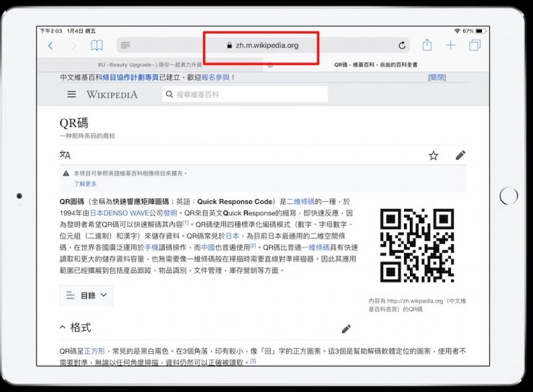The image size is (533, 392).
Task: Add a new tab with plus icon
Action: tap(451, 45)
